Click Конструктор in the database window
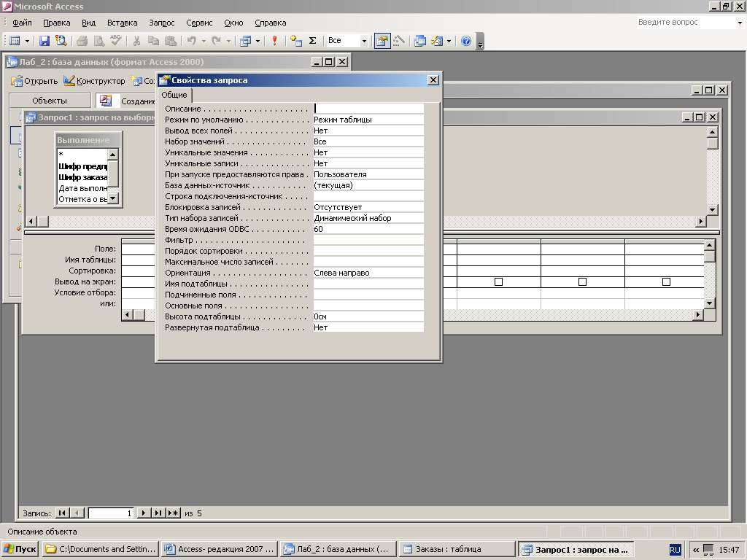 94,81
